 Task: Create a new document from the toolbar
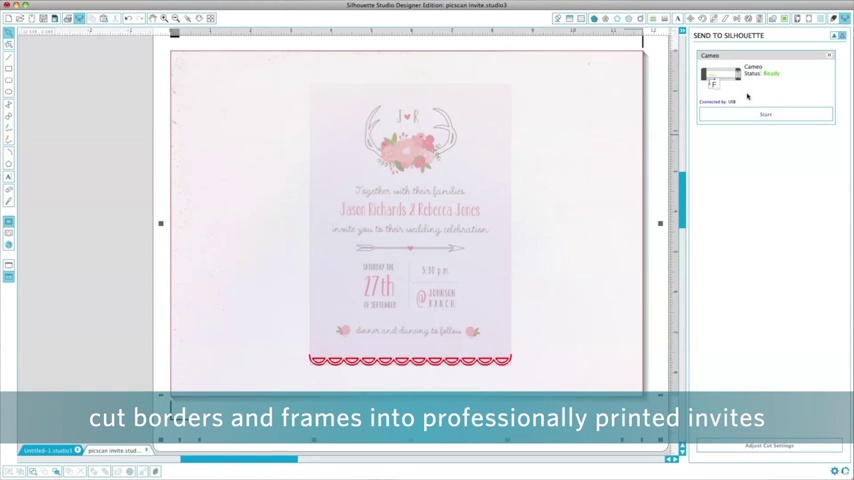(x=8, y=19)
